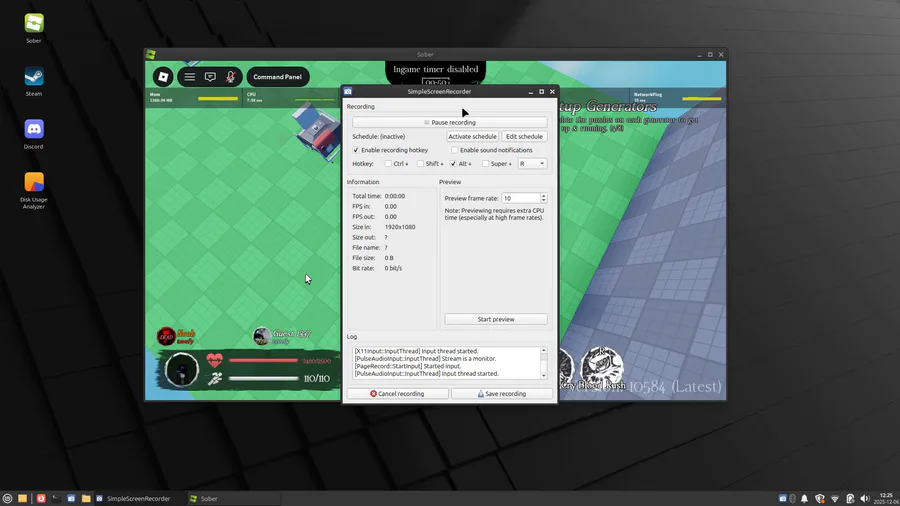The width and height of the screenshot is (900, 506).
Task: Open the update shield tray icon
Action: [x=820, y=499]
